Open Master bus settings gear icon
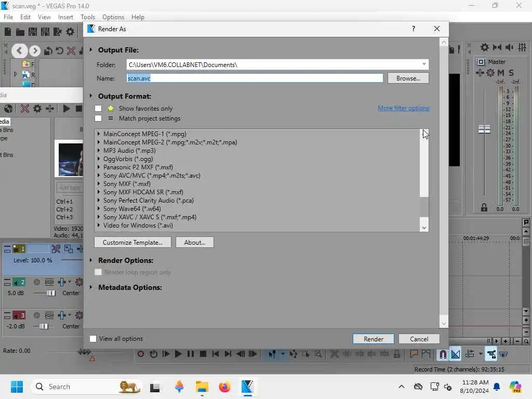 (x=485, y=47)
